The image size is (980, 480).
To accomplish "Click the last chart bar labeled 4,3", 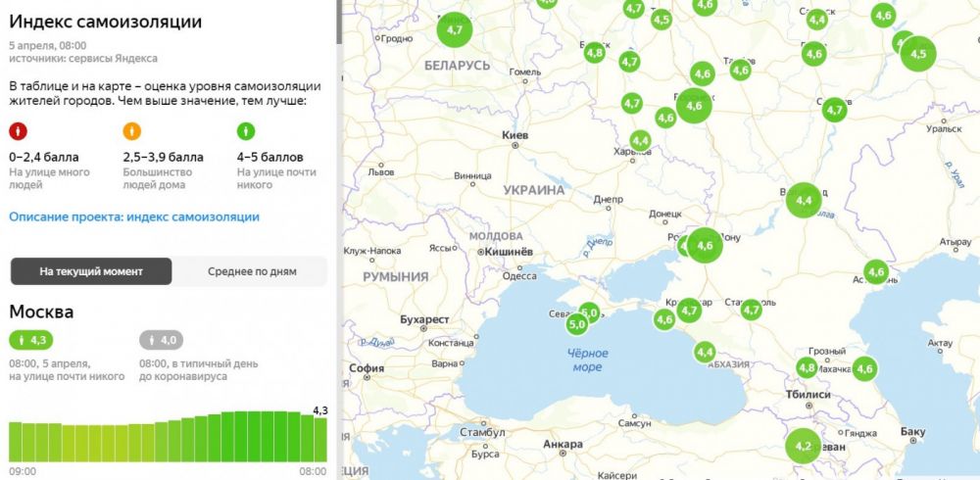I will (320, 437).
